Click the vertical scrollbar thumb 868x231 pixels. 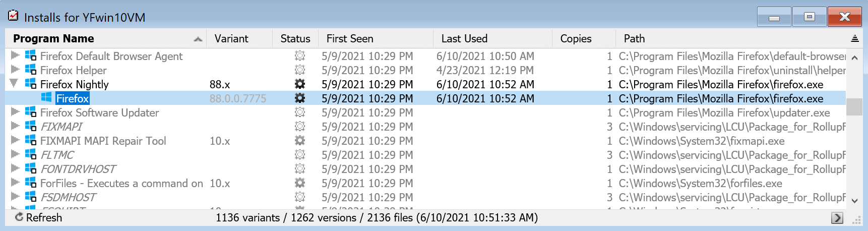pos(854,107)
